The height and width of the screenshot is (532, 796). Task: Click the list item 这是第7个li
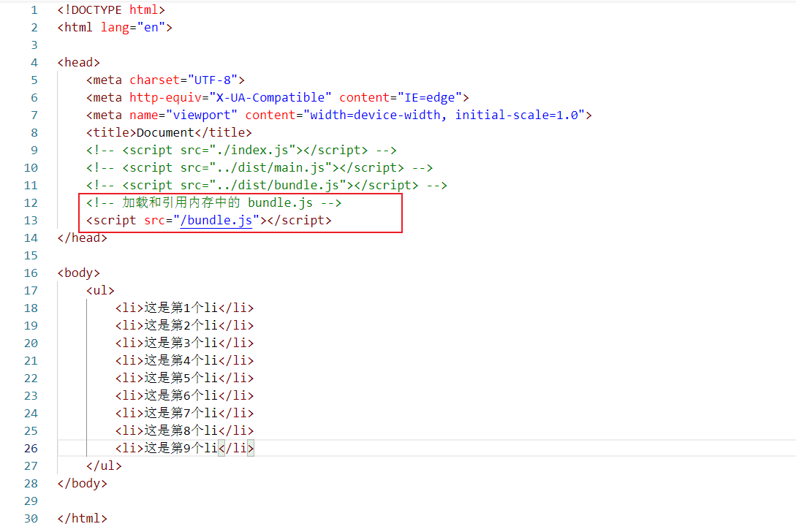coord(184,413)
